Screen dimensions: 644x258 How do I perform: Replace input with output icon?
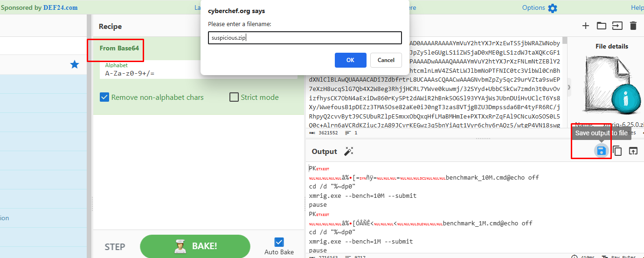[633, 151]
